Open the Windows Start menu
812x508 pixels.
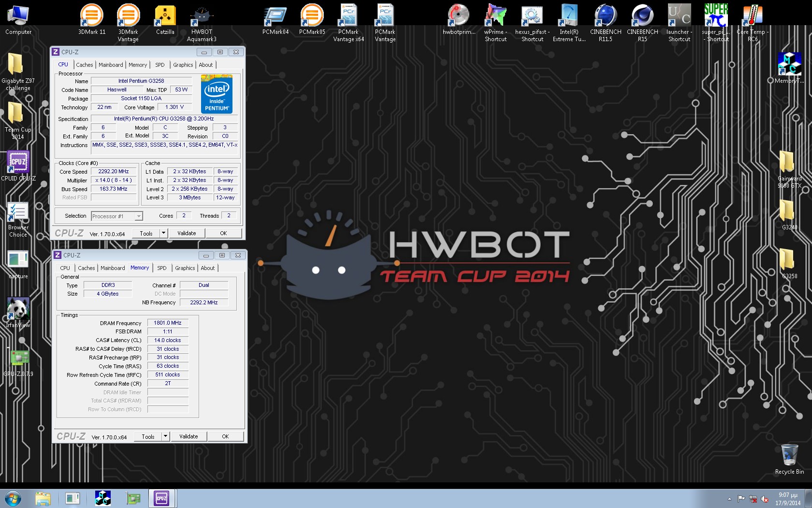(x=13, y=498)
